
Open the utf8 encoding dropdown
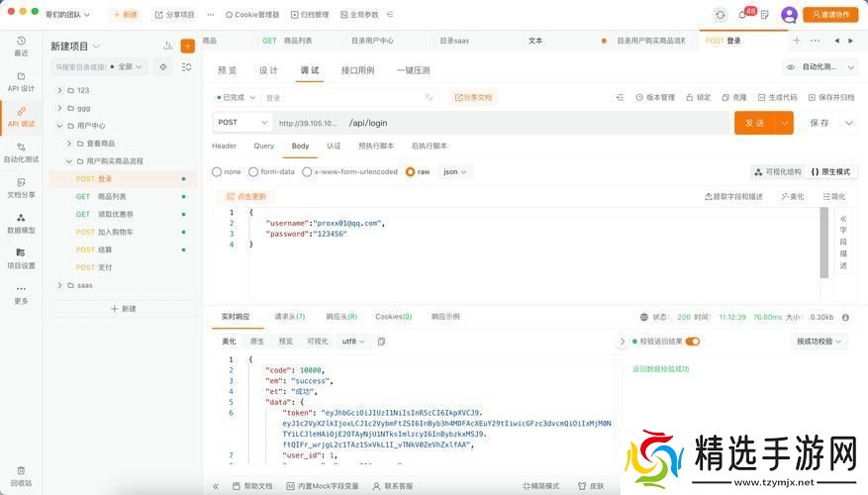tap(353, 342)
